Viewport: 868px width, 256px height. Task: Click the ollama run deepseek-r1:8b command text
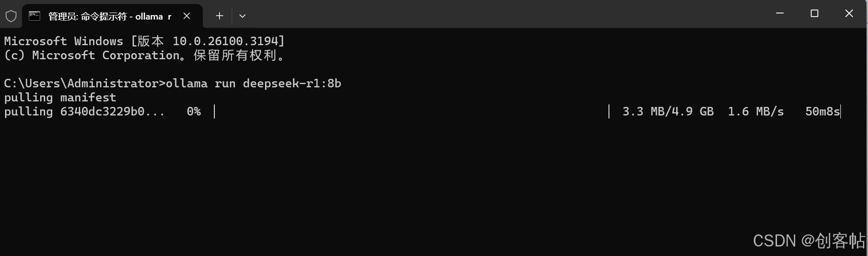254,83
